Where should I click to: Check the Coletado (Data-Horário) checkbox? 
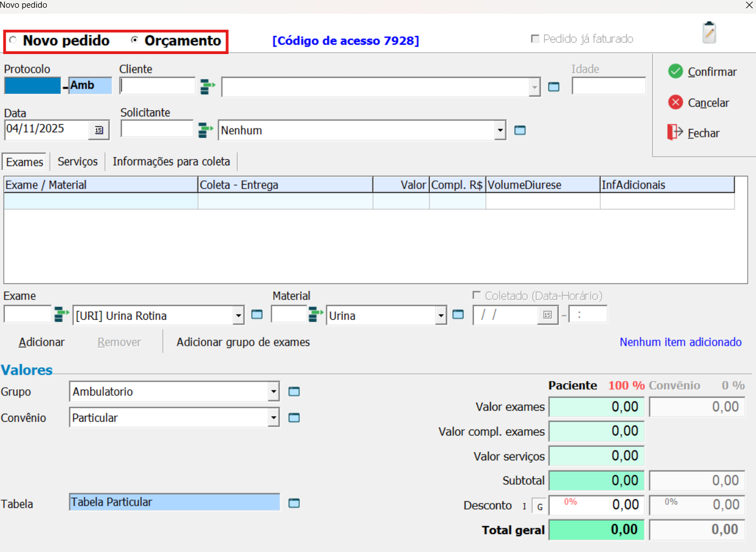[x=477, y=296]
